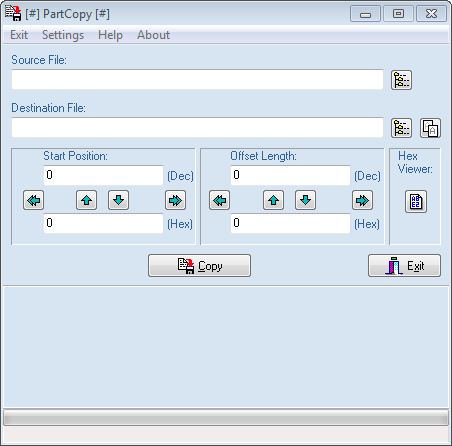
Task: Click the copy-name icon beside Destination File
Action: pos(430,128)
